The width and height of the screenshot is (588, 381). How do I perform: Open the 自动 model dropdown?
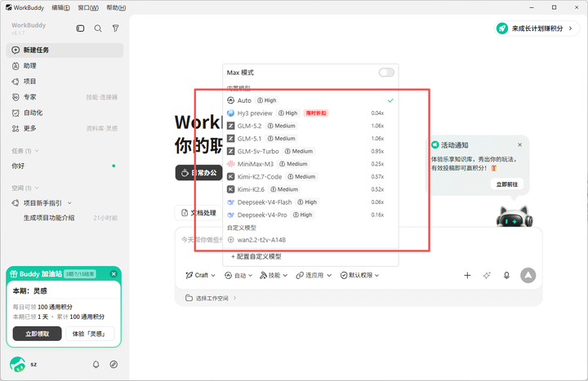tap(238, 276)
